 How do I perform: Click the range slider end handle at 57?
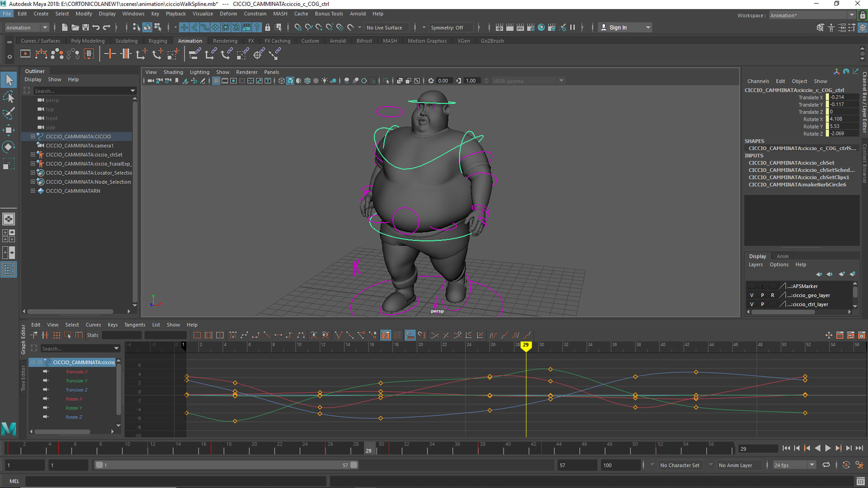coord(354,465)
